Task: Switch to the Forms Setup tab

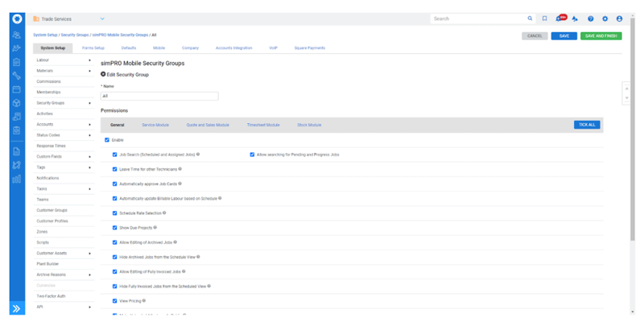Action: pyautogui.click(x=93, y=48)
